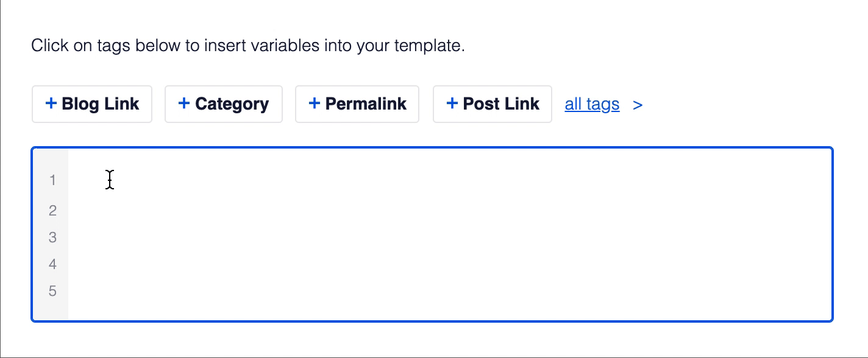Insert the Category tag
868x358 pixels.
pos(224,104)
